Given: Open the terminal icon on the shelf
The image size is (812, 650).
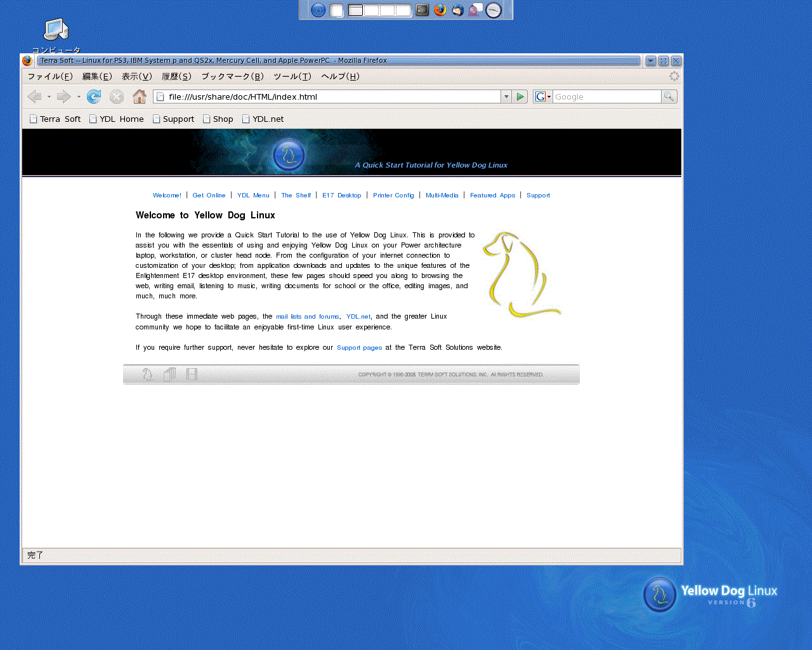Looking at the screenshot, I should pyautogui.click(x=422, y=10).
